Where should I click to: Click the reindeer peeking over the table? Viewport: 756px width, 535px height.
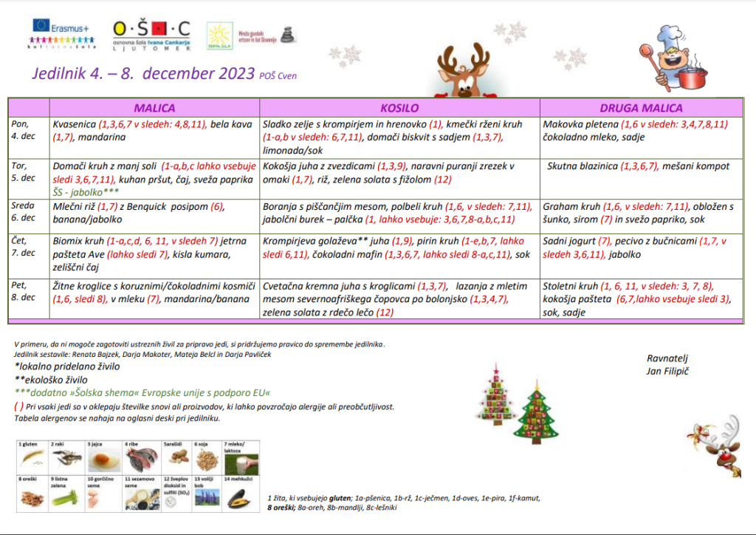click(x=464, y=71)
